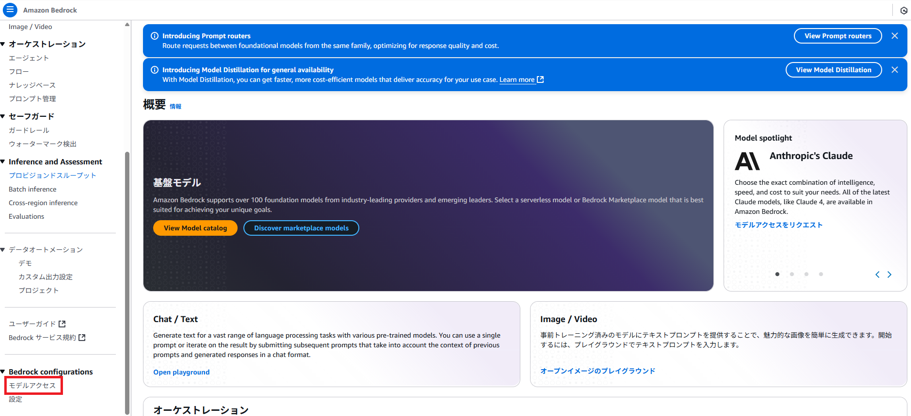The width and height of the screenshot is (911, 416).
Task: Open Cross-region inference in sidebar
Action: coord(43,203)
